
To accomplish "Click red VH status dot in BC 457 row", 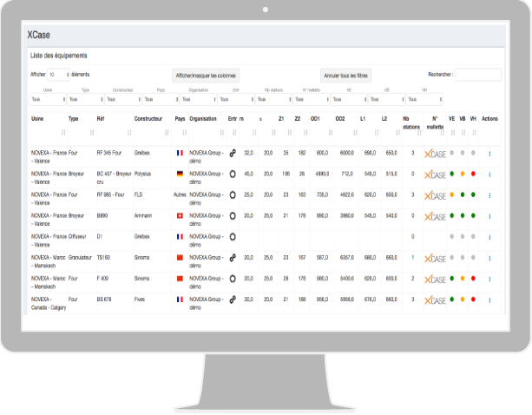I will tap(473, 174).
